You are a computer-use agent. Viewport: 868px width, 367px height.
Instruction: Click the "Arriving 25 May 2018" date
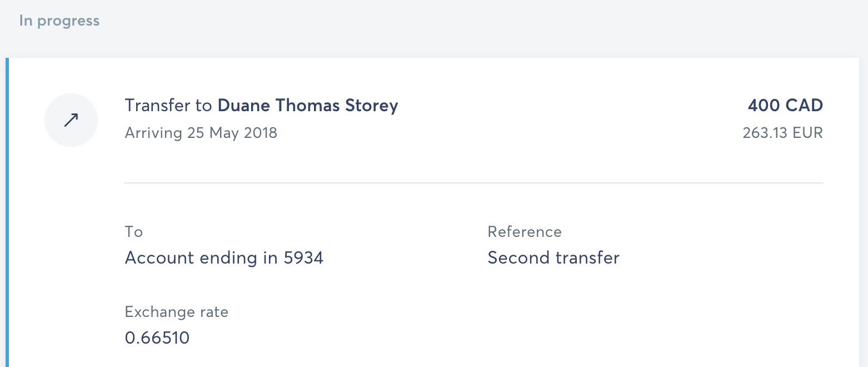coord(201,133)
